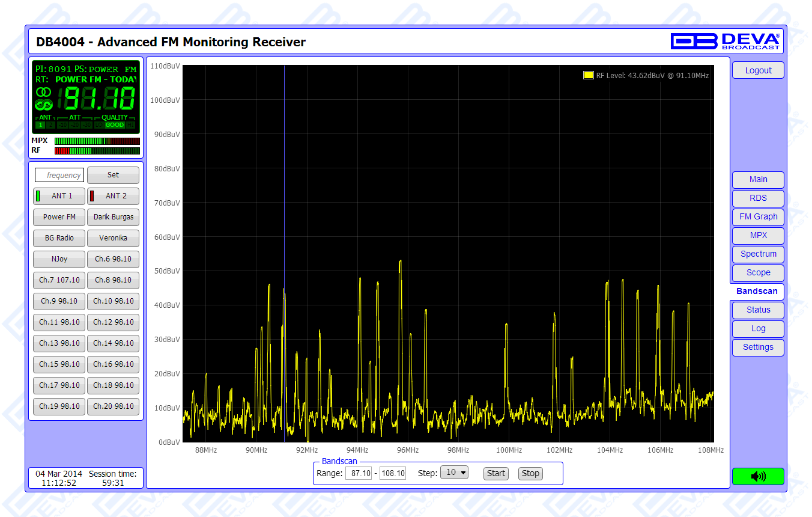Click the frequency input field

59,175
